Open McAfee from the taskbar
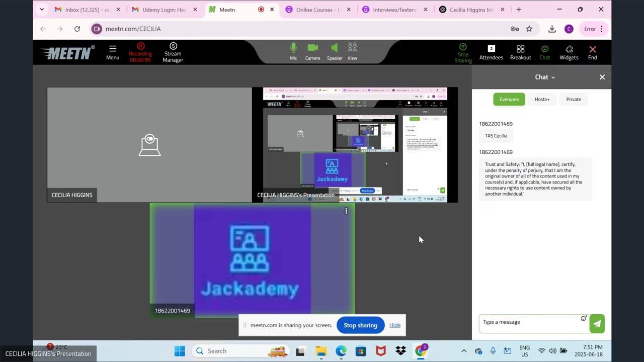The image size is (644, 362). click(x=381, y=351)
